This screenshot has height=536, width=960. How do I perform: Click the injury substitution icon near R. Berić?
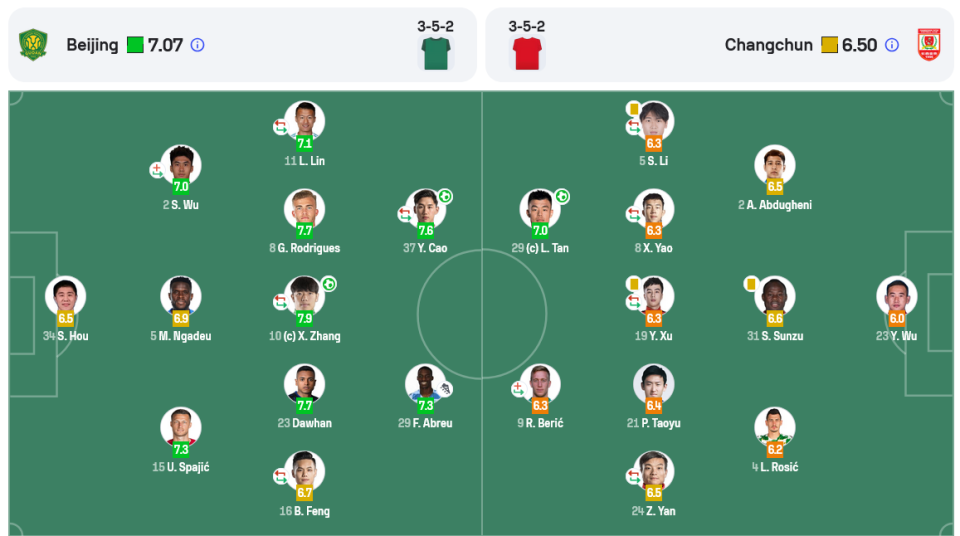(518, 389)
